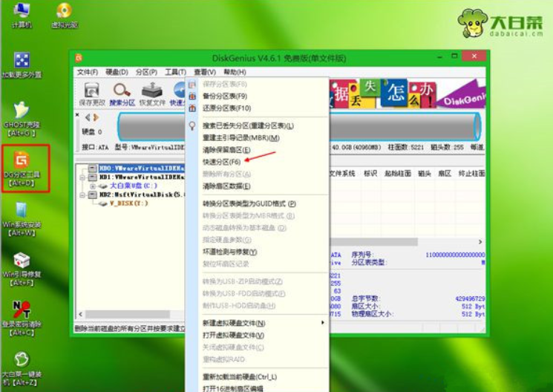553x392 pixels.
Task: Select HD0:VMwareVirtualIDE disk in tree
Action: pyautogui.click(x=142, y=169)
